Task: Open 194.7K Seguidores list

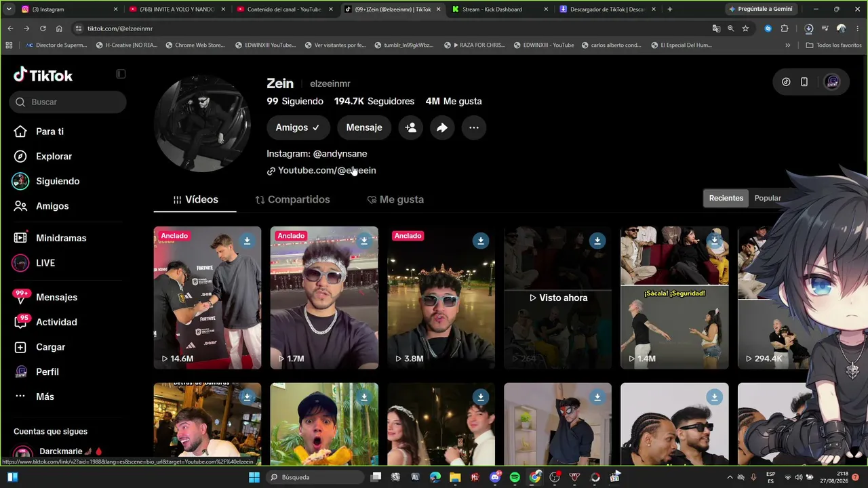Action: (374, 101)
